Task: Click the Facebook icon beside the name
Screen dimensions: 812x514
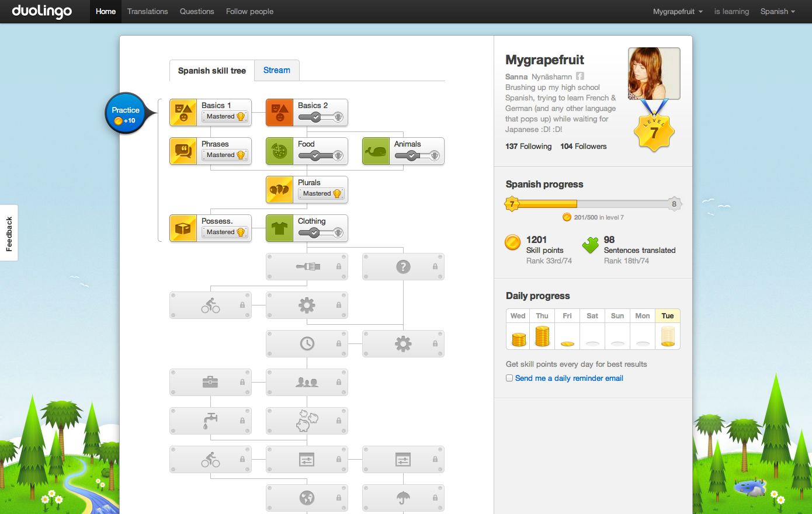Action: tap(580, 77)
